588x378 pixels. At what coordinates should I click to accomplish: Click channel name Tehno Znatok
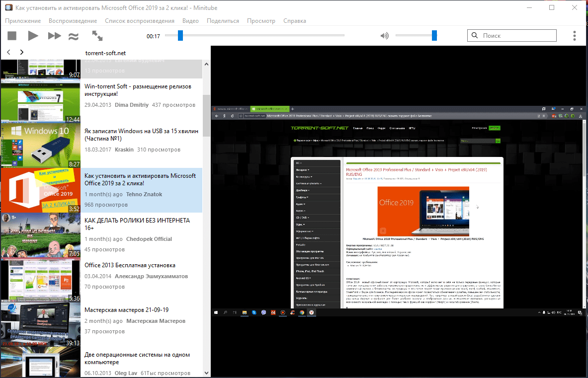(x=144, y=194)
